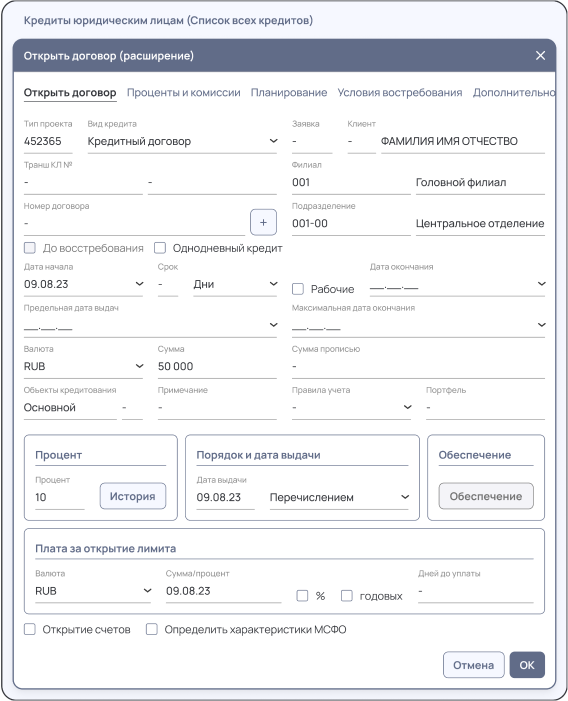Check the Открытие счетов option
The height and width of the screenshot is (701, 568).
[x=30, y=629]
